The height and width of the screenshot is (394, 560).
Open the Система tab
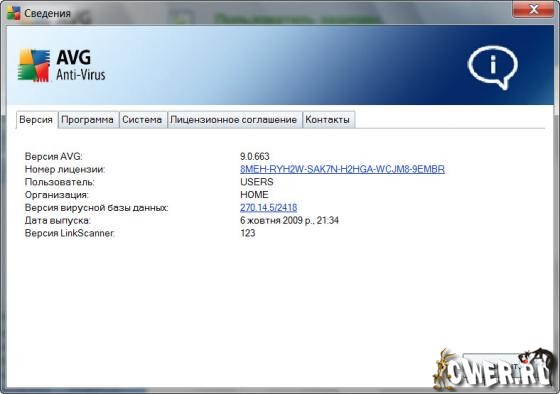[x=142, y=120]
